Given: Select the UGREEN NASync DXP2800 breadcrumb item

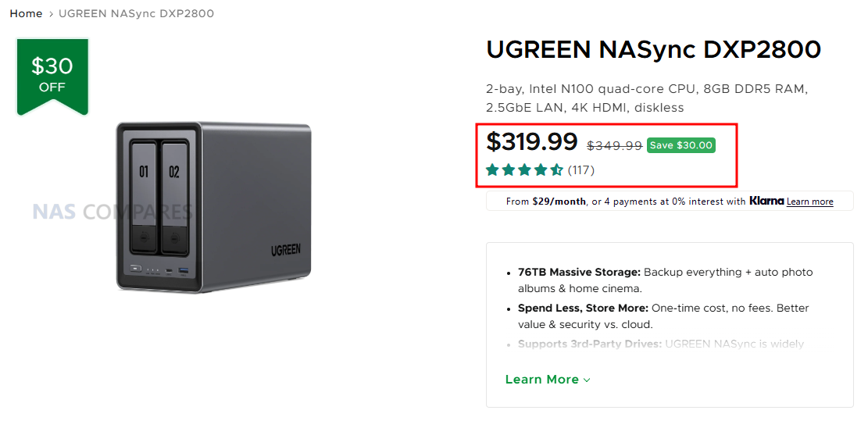Looking at the screenshot, I should 136,14.
